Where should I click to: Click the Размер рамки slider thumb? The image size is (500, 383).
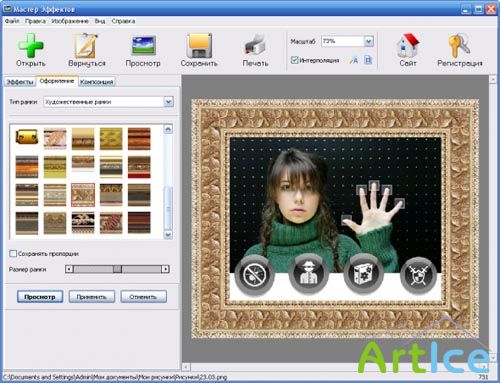(117, 269)
